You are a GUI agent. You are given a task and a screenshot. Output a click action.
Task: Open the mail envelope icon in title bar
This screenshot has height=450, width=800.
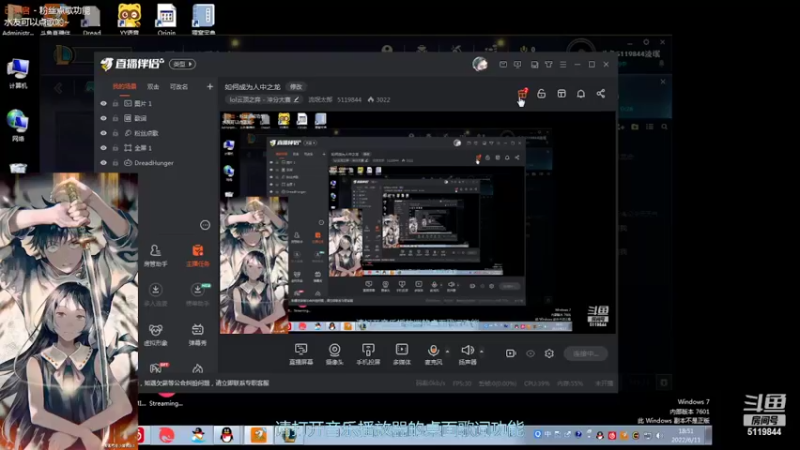point(503,65)
